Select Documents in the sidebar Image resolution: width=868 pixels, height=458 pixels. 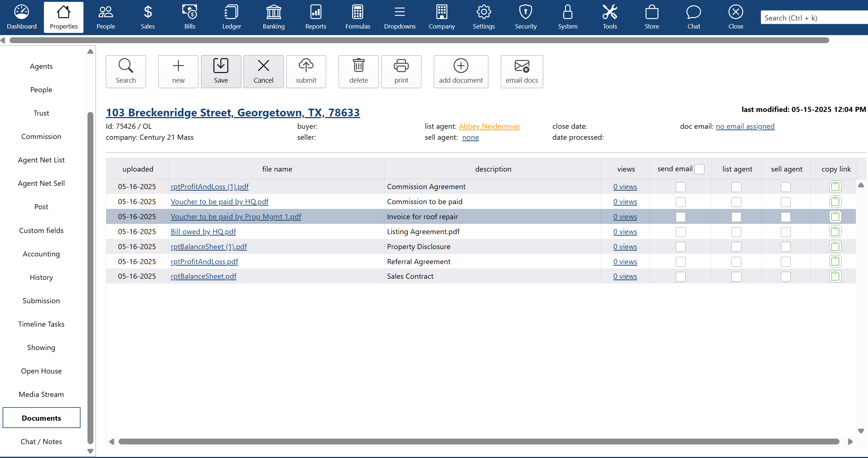[41, 418]
